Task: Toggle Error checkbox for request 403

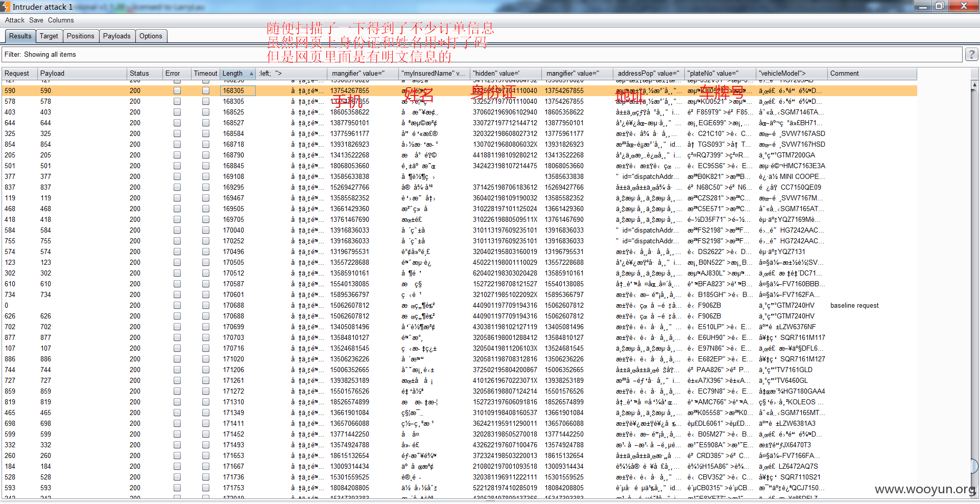Action: coord(177,112)
